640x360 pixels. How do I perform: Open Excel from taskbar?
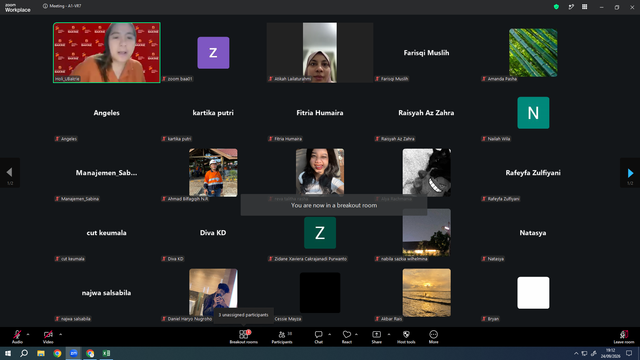106,353
